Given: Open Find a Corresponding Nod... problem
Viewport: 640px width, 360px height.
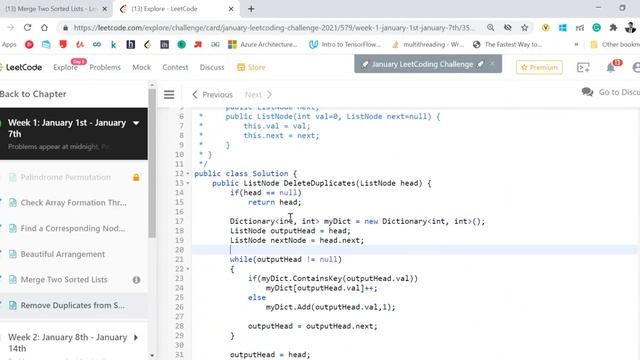Looking at the screenshot, I should click(x=73, y=229).
